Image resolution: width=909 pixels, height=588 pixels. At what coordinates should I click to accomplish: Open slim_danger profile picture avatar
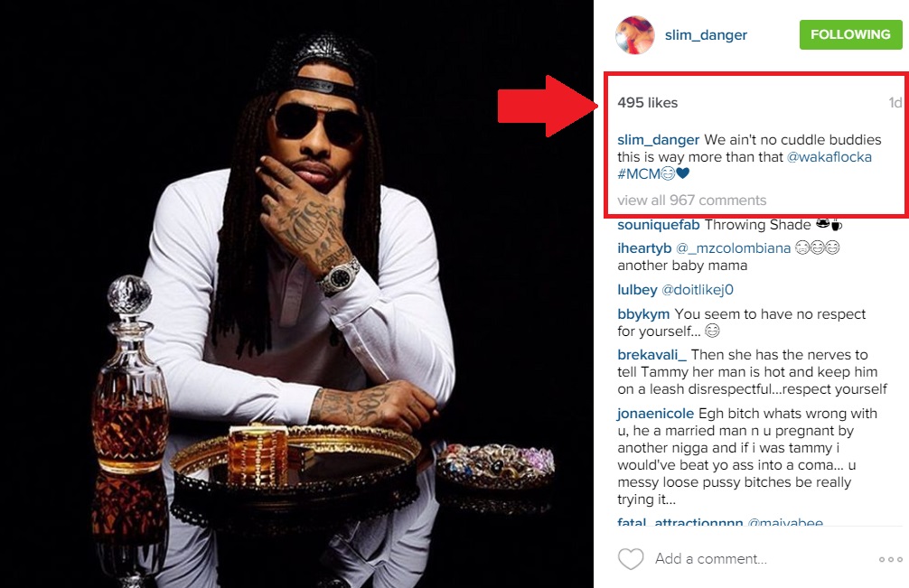click(635, 34)
